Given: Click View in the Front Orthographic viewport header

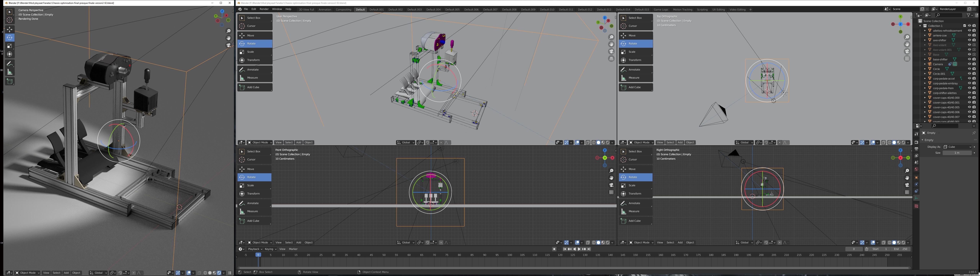Looking at the screenshot, I should click(278, 242).
